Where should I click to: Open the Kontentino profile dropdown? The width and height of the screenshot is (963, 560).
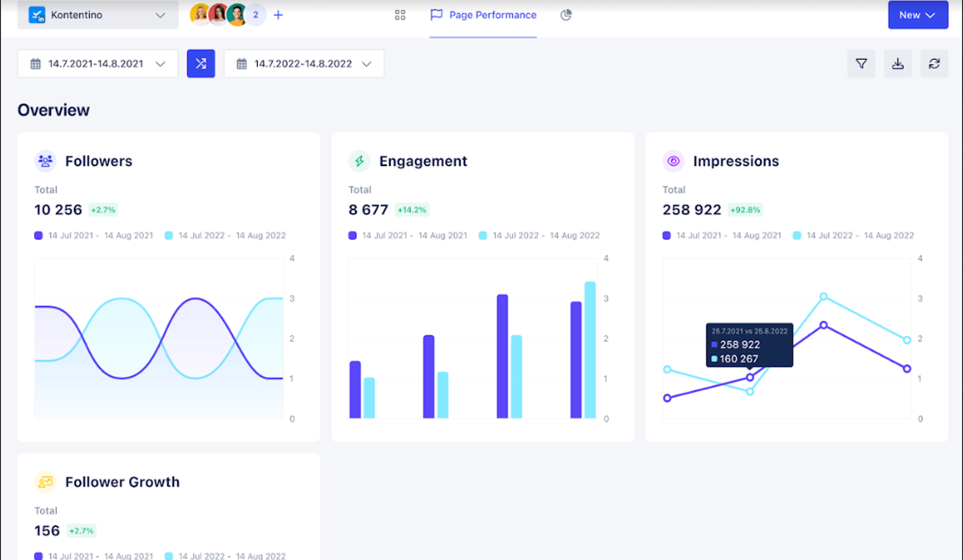[98, 15]
